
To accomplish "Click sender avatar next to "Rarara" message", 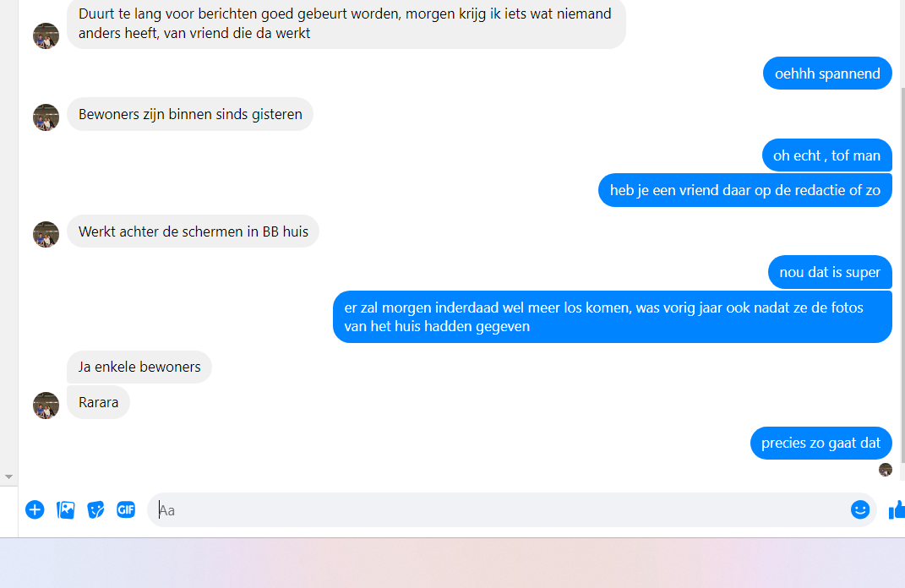I will (x=46, y=406).
